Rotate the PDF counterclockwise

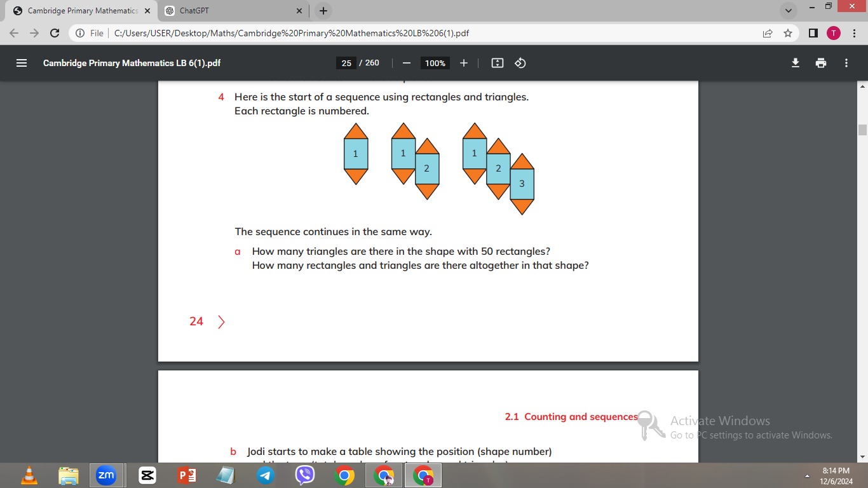coord(520,63)
